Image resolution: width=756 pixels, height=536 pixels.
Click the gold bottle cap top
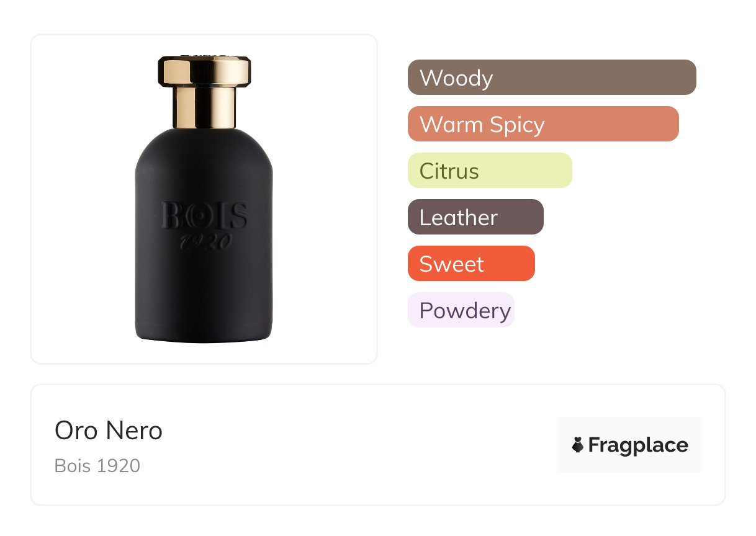pyautogui.click(x=204, y=71)
